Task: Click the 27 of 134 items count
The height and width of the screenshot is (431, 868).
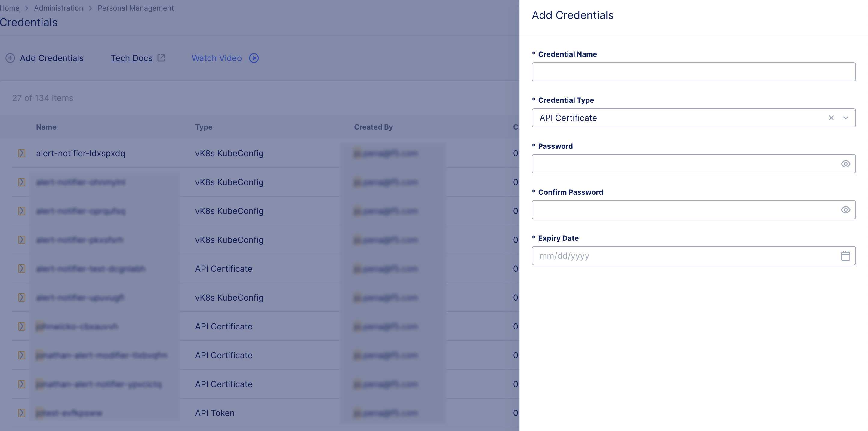Action: (x=43, y=98)
